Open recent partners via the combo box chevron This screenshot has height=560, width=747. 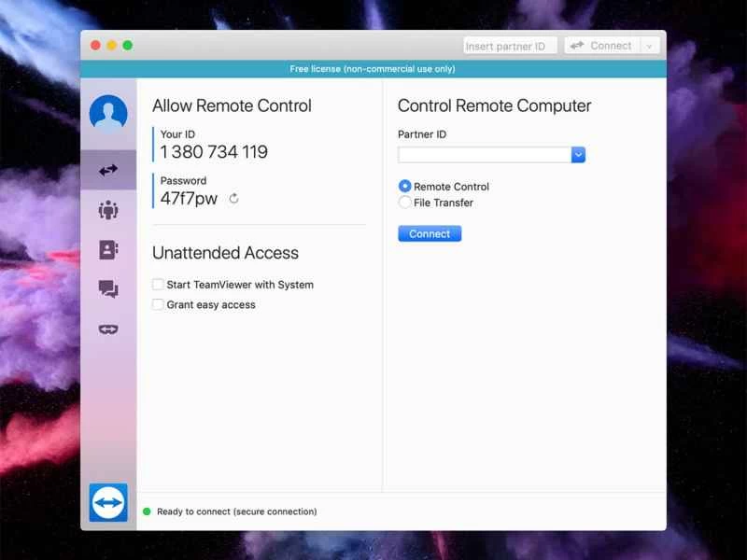(578, 154)
